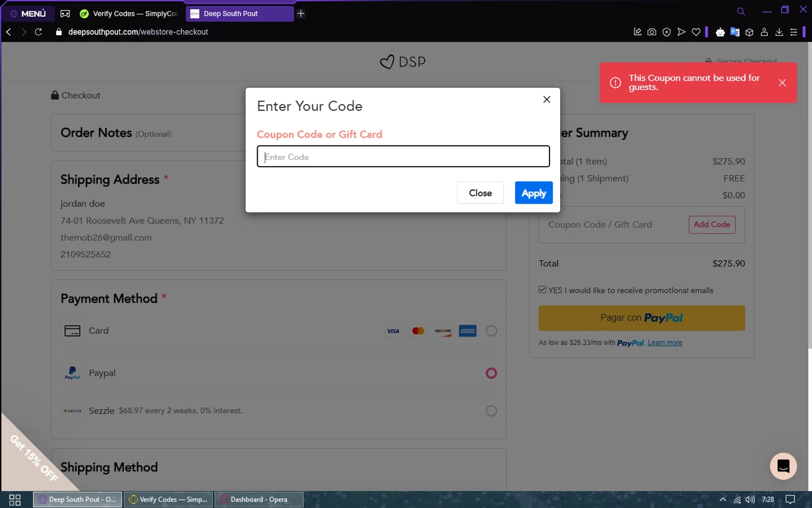Toggle the promotional emails checkbox
812x508 pixels.
542,290
